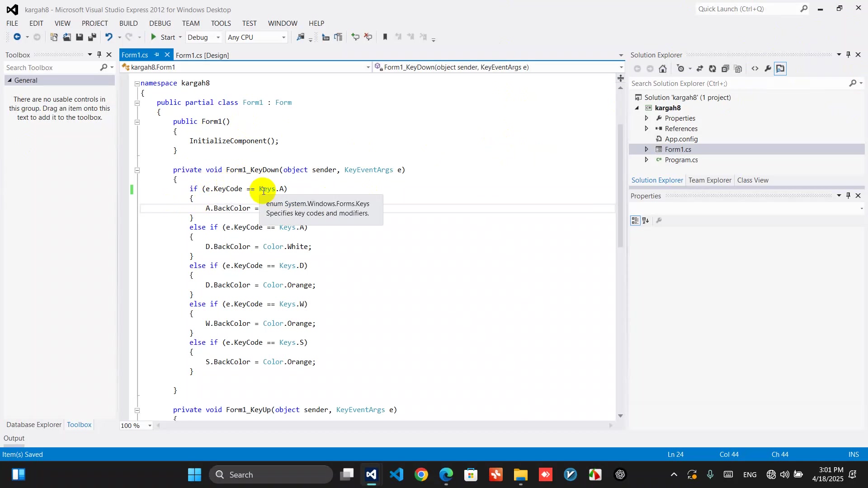Click the Save All toolbar icon
The image size is (868, 488).
tap(92, 37)
